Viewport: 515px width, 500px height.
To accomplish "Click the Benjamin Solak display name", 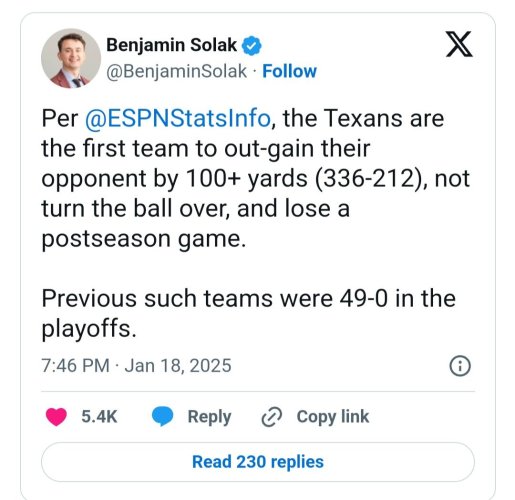I will point(172,45).
